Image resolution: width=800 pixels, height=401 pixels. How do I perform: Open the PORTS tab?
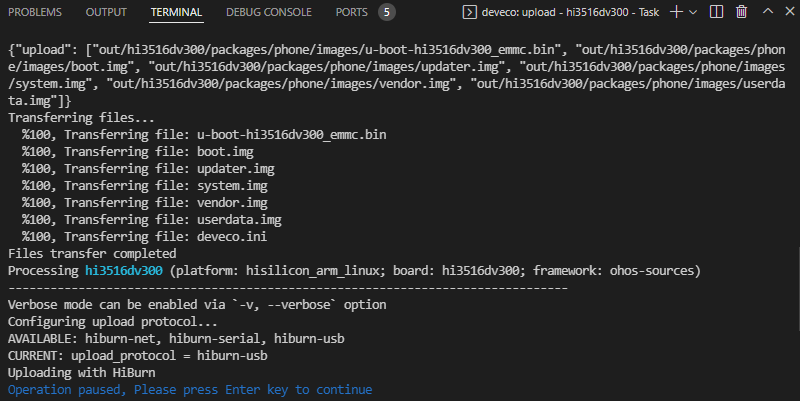point(351,12)
